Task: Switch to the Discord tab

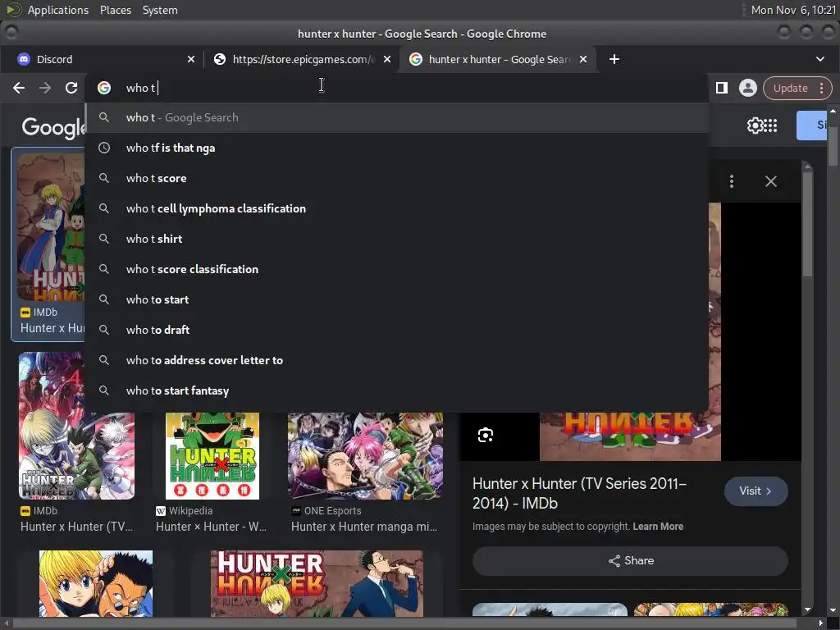Action: click(x=101, y=59)
